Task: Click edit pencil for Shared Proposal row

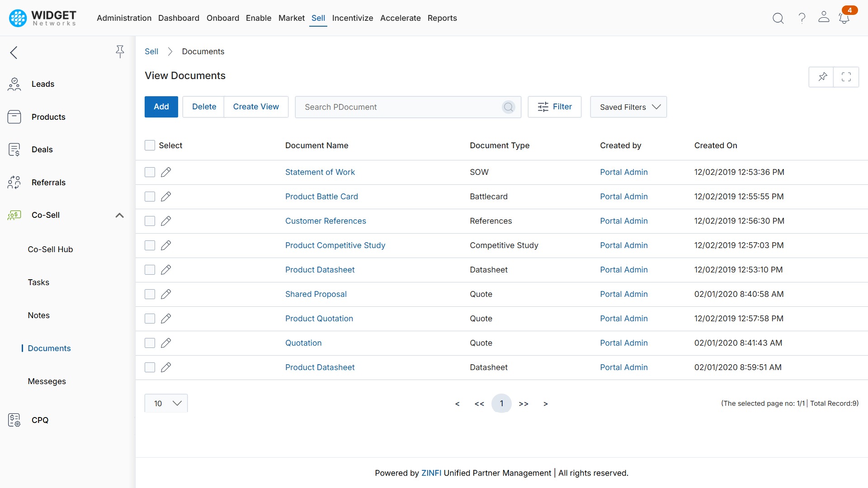Action: pos(166,294)
